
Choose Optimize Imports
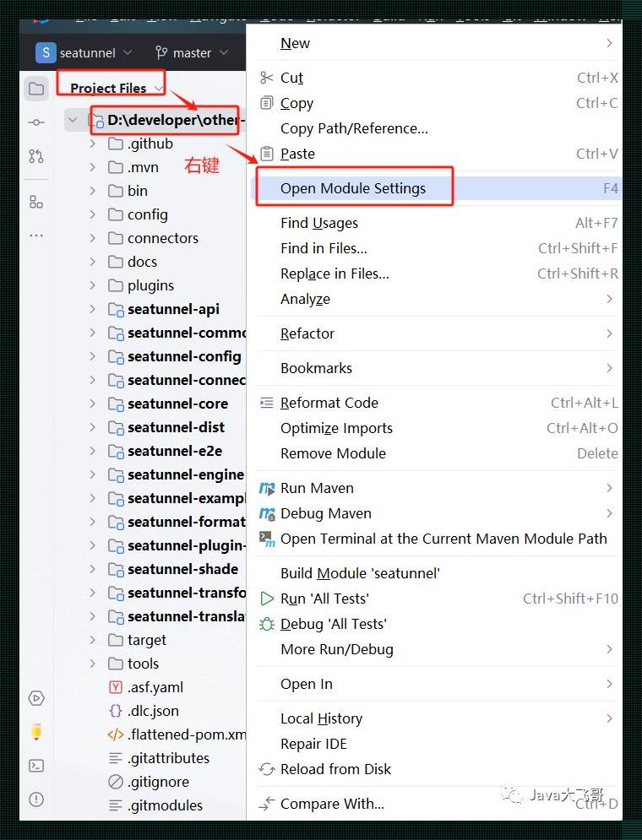pyautogui.click(x=436, y=428)
